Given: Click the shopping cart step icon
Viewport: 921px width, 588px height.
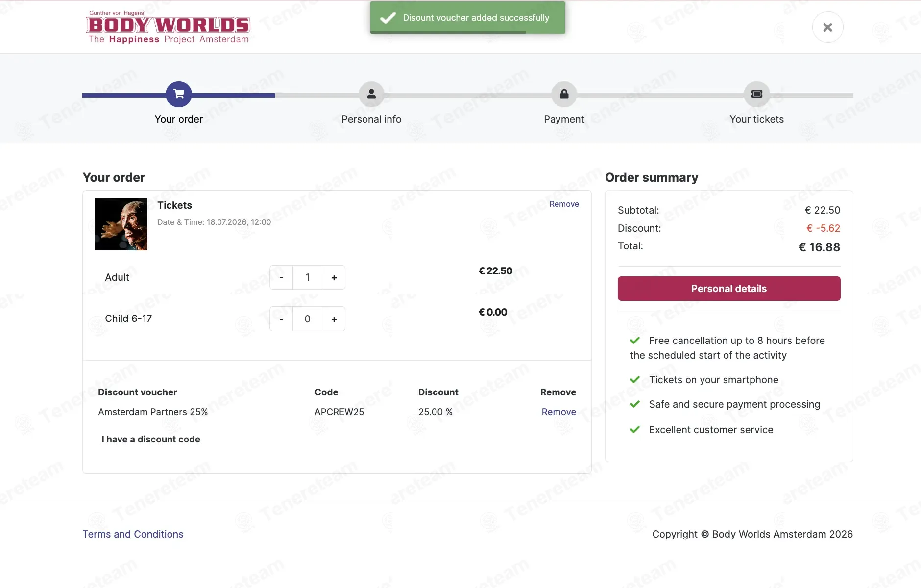Looking at the screenshot, I should coord(179,94).
